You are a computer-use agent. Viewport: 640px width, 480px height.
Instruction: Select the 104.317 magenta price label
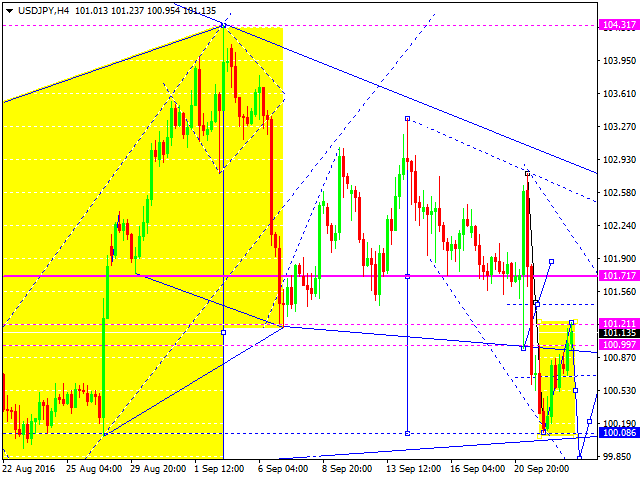click(619, 25)
